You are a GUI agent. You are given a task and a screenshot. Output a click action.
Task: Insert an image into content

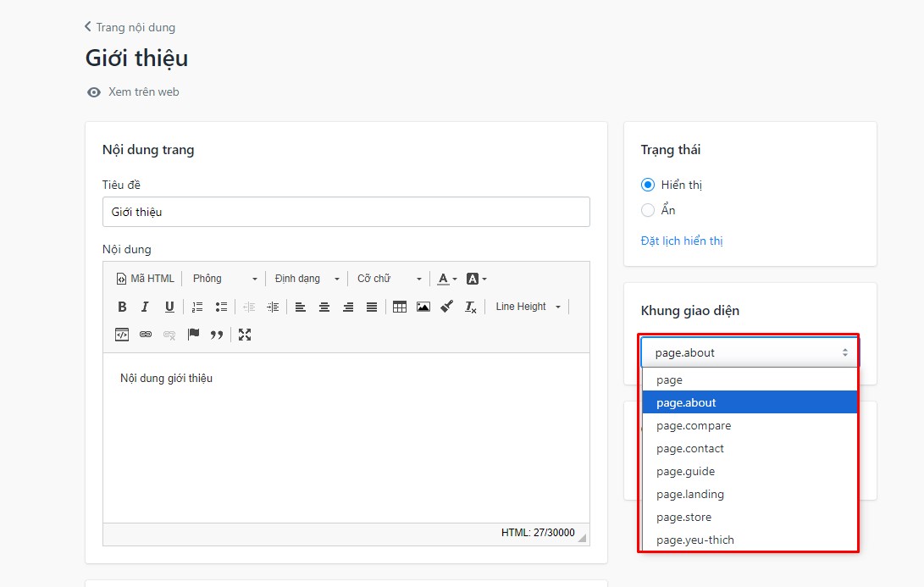coord(423,307)
